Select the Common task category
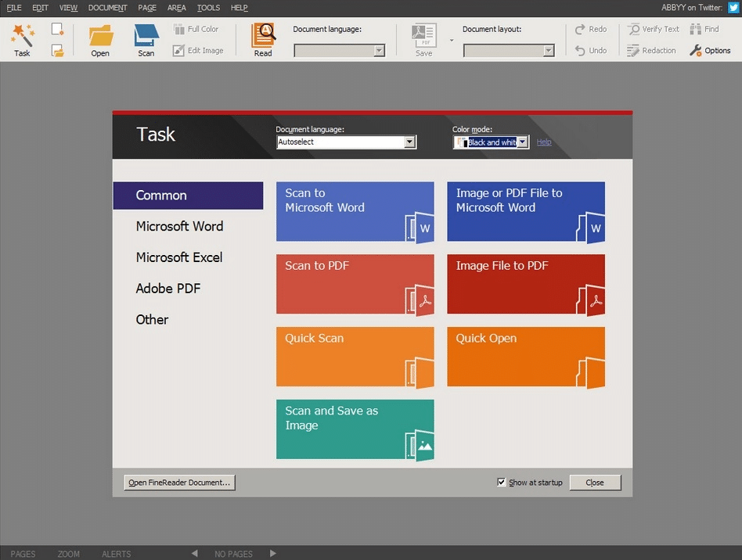 pos(188,196)
